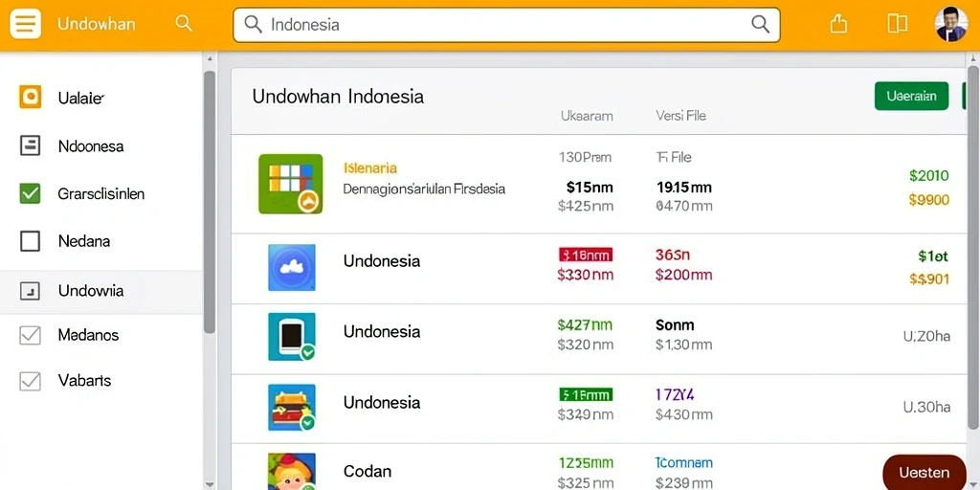The width and height of the screenshot is (980, 490).
Task: Click the purple 172Y4 value
Action: [x=675, y=394]
